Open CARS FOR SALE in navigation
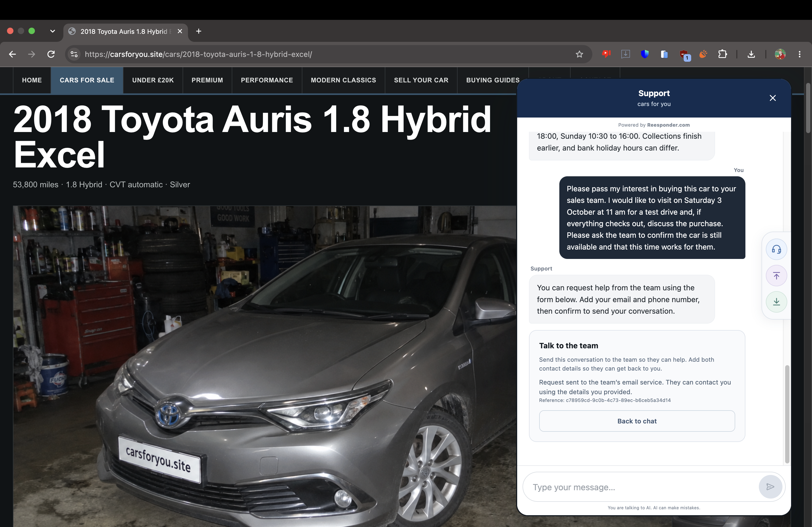The image size is (812, 527). click(x=87, y=80)
